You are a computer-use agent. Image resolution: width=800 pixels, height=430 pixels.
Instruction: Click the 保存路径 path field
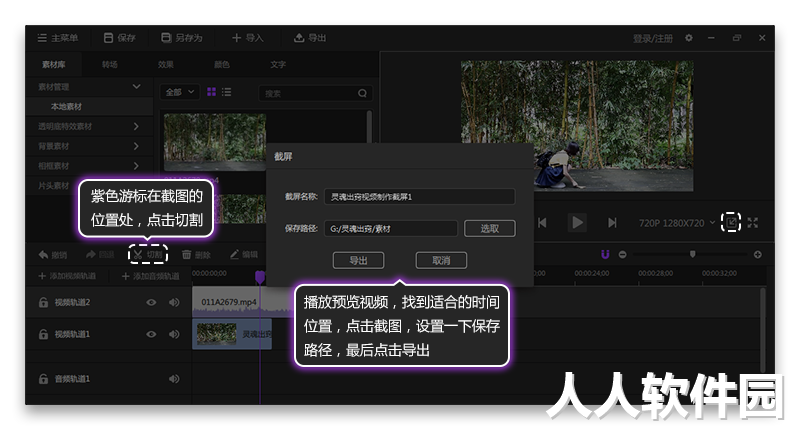pos(391,229)
